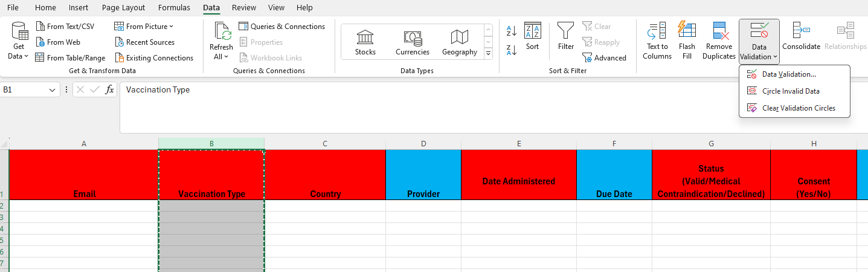Sort Z to A descending
Image resolution: width=868 pixels, height=272 pixels.
[x=511, y=50]
